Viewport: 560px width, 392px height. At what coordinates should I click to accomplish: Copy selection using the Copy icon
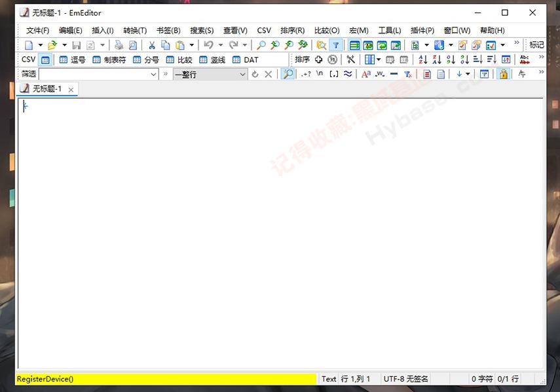[165, 45]
